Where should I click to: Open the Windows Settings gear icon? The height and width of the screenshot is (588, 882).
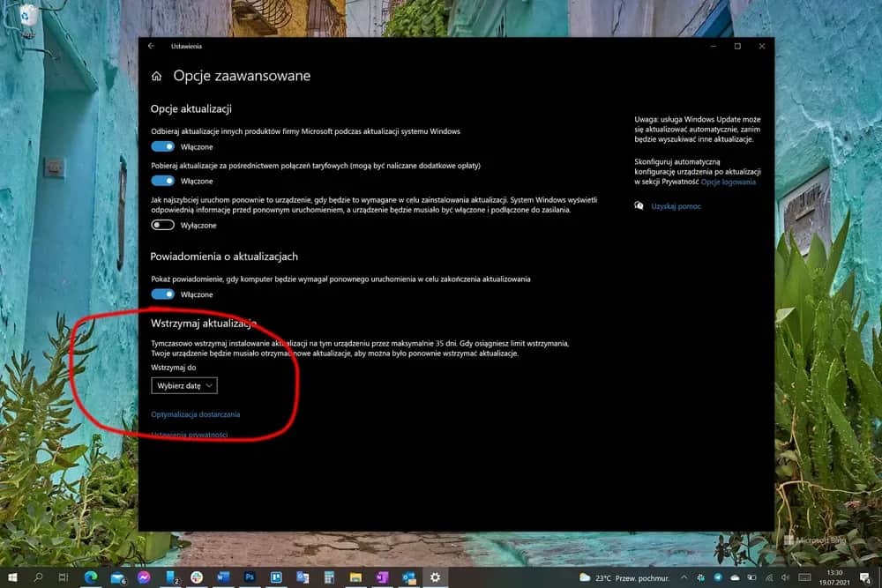436,578
